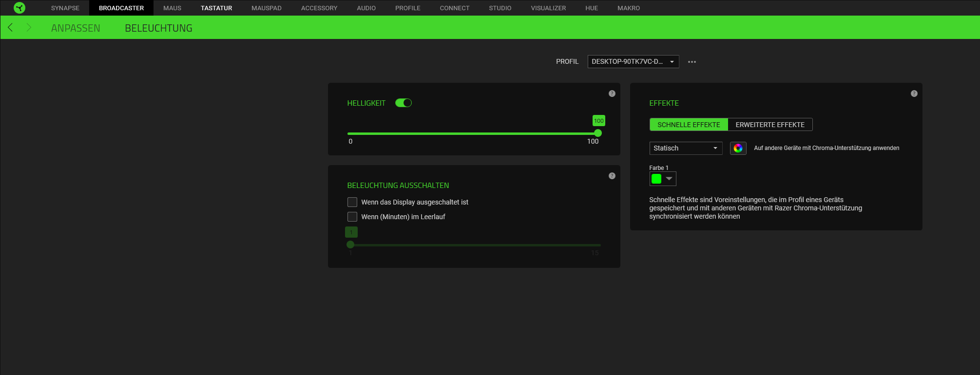Open the profile options three-dot menu
Screen dimensions: 980x375
tap(692, 62)
